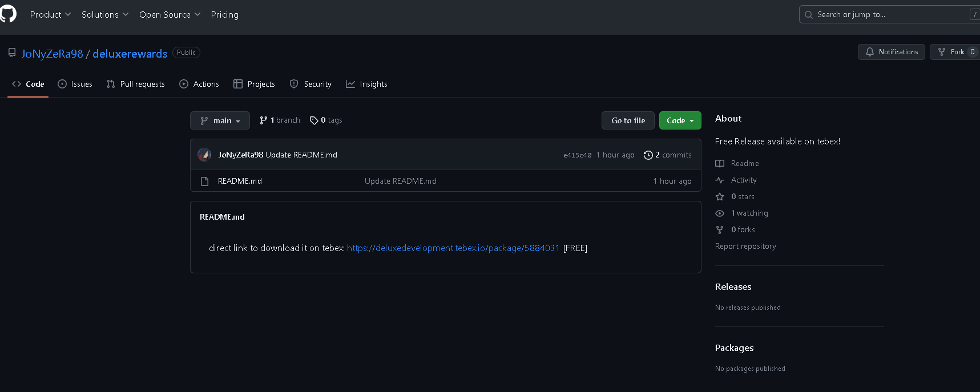Open the Solutions navigation menu
The width and height of the screenshot is (980, 392).
coord(105,15)
